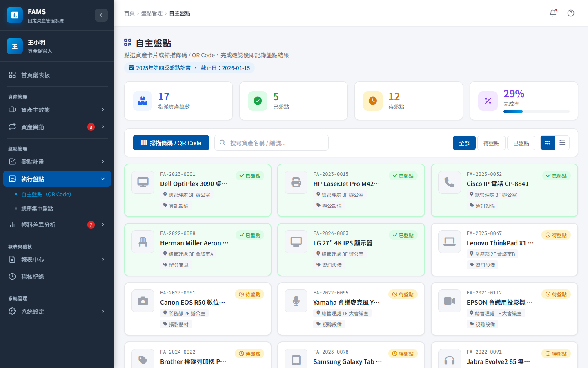The width and height of the screenshot is (588, 368).
Task: Click the 盤點管理 breadcrumb link
Action: [152, 13]
